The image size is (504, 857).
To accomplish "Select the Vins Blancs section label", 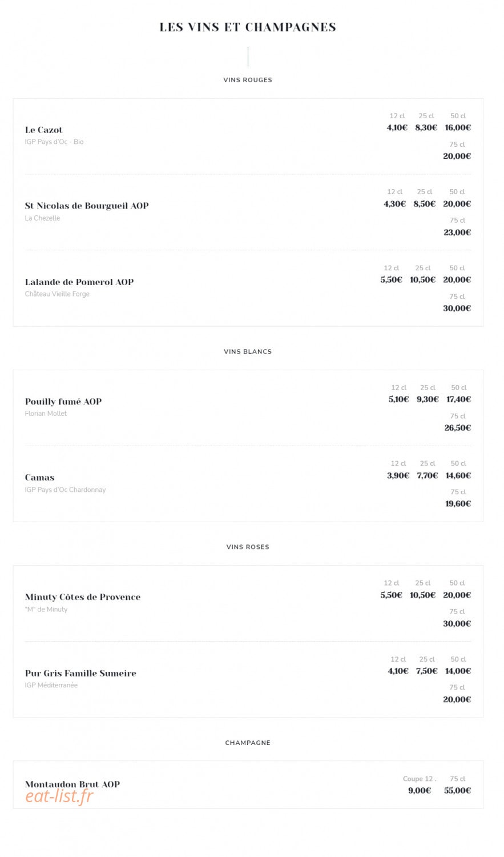I will (248, 351).
